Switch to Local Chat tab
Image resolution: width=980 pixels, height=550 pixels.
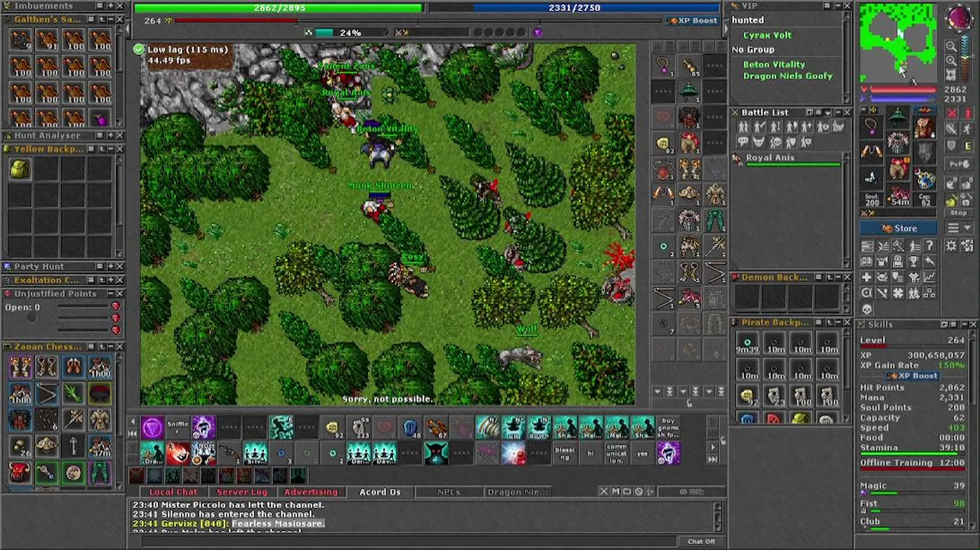[x=173, y=492]
